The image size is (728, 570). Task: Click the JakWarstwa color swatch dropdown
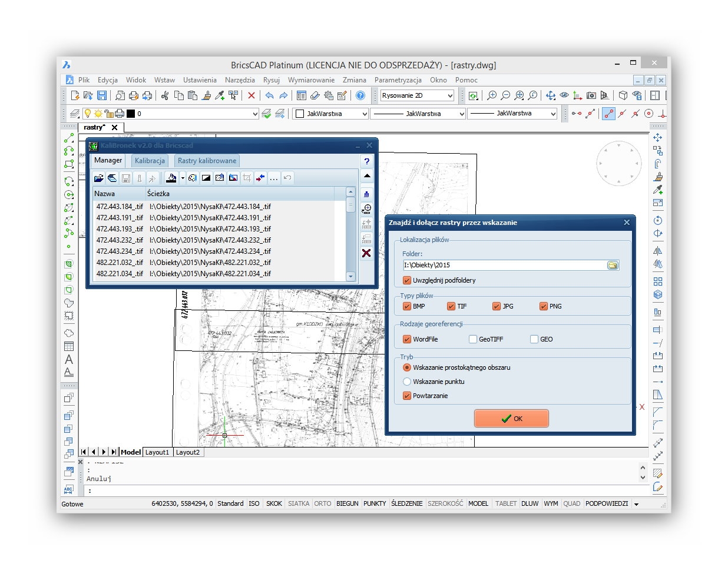[x=332, y=114]
